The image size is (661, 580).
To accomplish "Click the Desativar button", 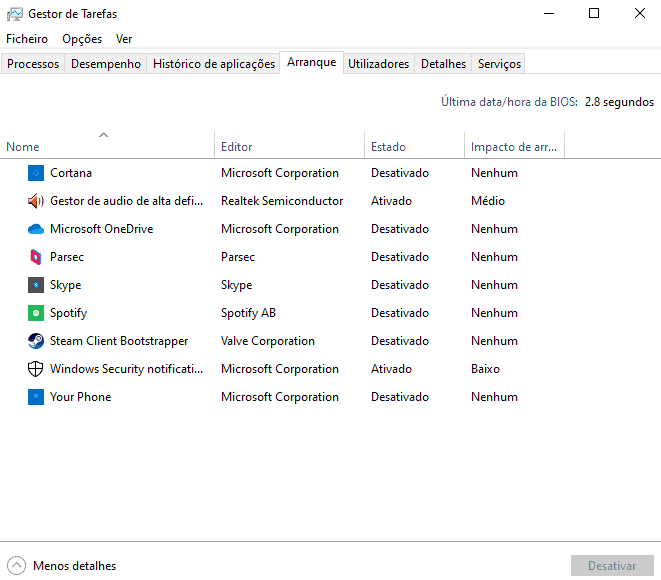I will [x=612, y=566].
